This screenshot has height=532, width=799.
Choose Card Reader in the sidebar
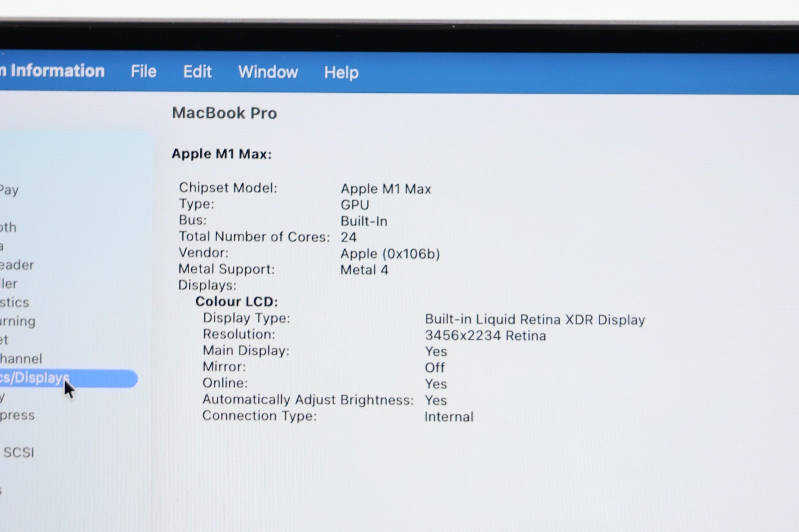(x=17, y=265)
